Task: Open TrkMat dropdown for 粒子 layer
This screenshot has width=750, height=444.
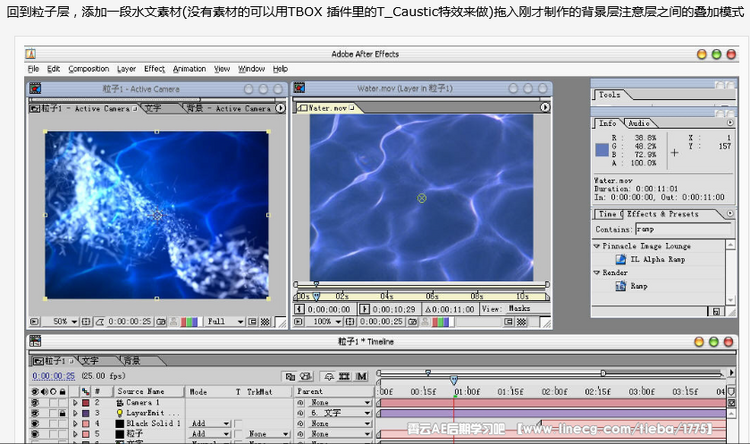Action: click(x=269, y=434)
